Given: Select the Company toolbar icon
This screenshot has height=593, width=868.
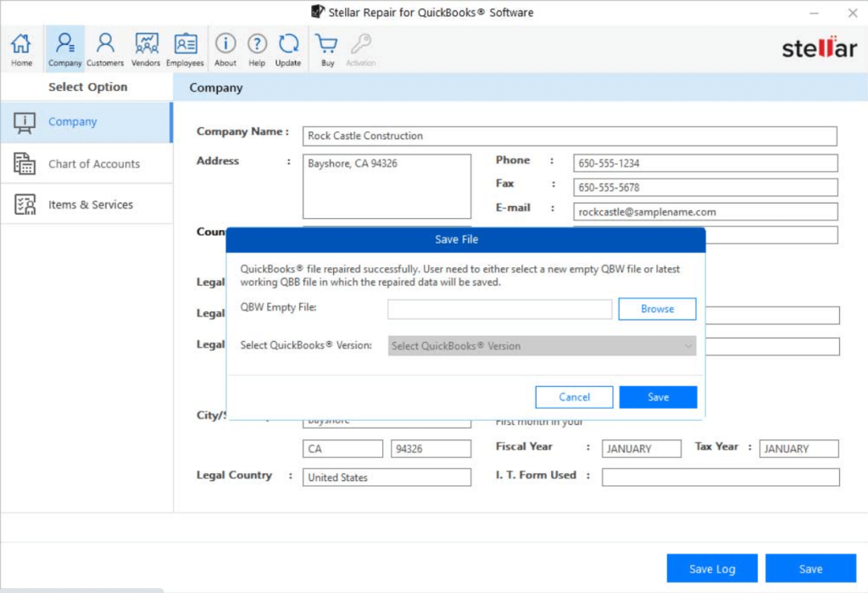Looking at the screenshot, I should (x=64, y=48).
